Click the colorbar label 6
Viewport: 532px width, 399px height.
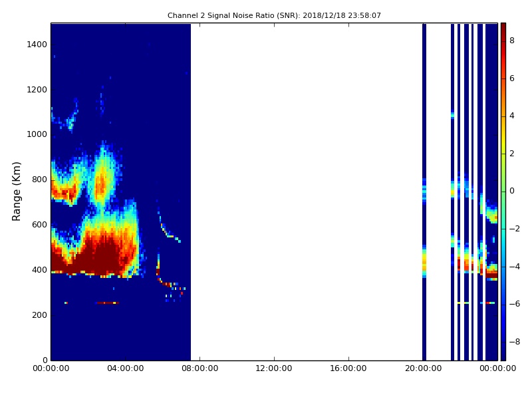512,78
